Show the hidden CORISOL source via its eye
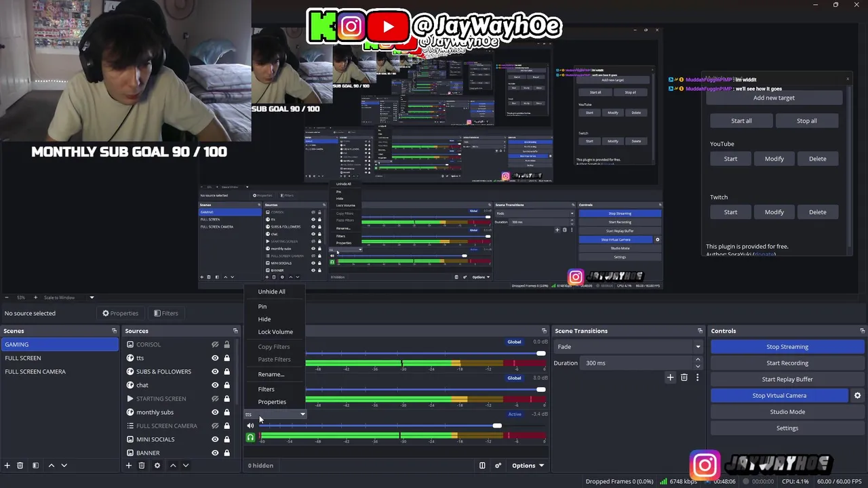This screenshot has width=868, height=488. [215, 344]
